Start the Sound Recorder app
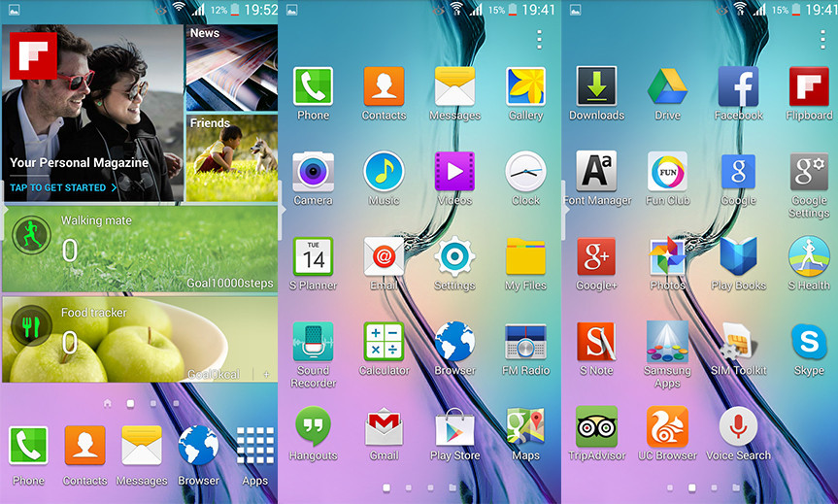The image size is (838, 504). 313,342
